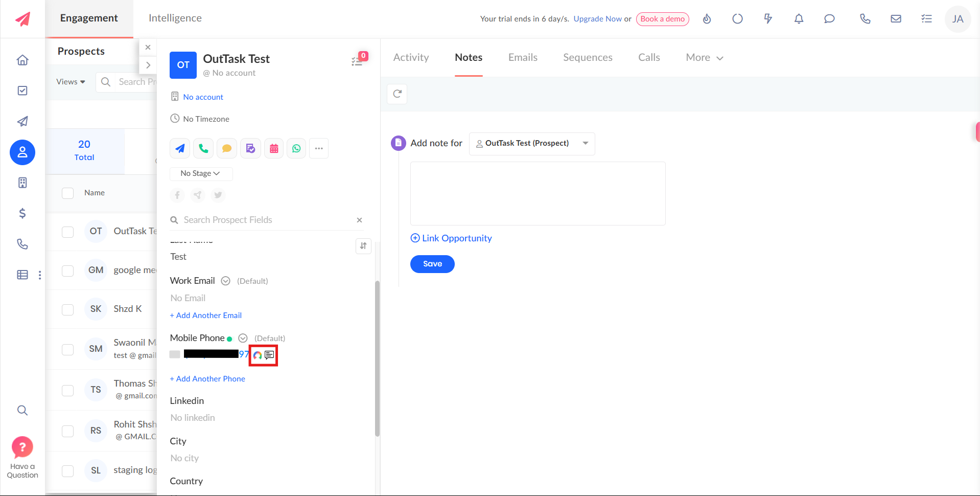Open Sequences paper-plane icon in sidebar

click(x=22, y=121)
